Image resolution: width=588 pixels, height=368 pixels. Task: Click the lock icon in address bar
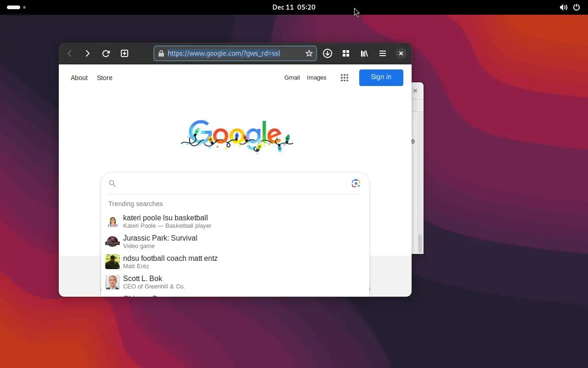click(x=161, y=53)
